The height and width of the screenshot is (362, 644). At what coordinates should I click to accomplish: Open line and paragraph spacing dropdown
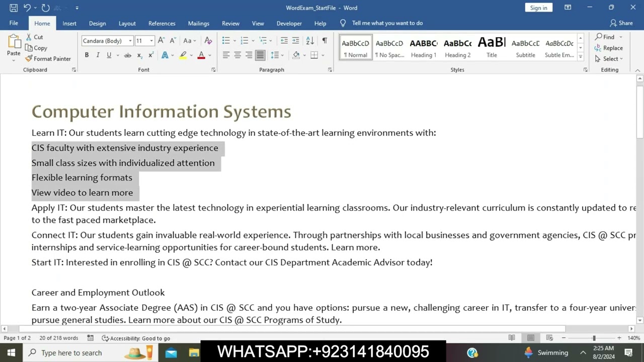click(x=277, y=55)
